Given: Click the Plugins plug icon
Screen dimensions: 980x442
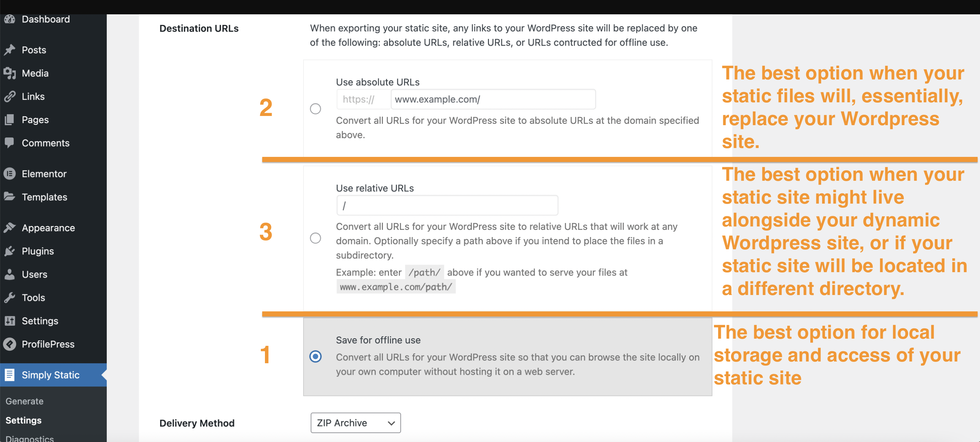Looking at the screenshot, I should pos(10,251).
